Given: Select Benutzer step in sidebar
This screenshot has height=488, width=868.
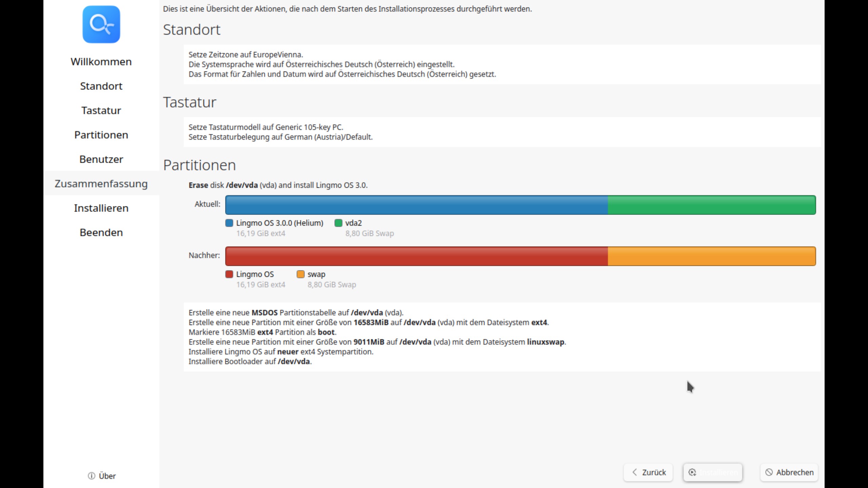Looking at the screenshot, I should coord(101,159).
